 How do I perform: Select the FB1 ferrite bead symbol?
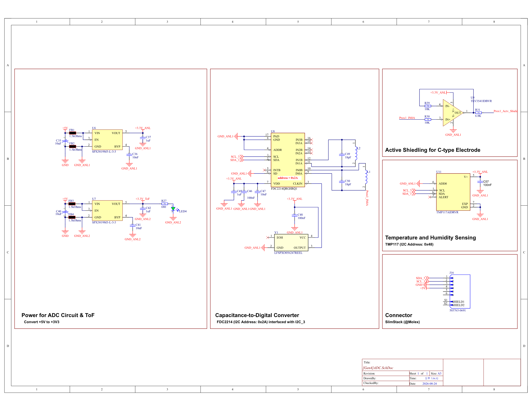(x=72, y=133)
